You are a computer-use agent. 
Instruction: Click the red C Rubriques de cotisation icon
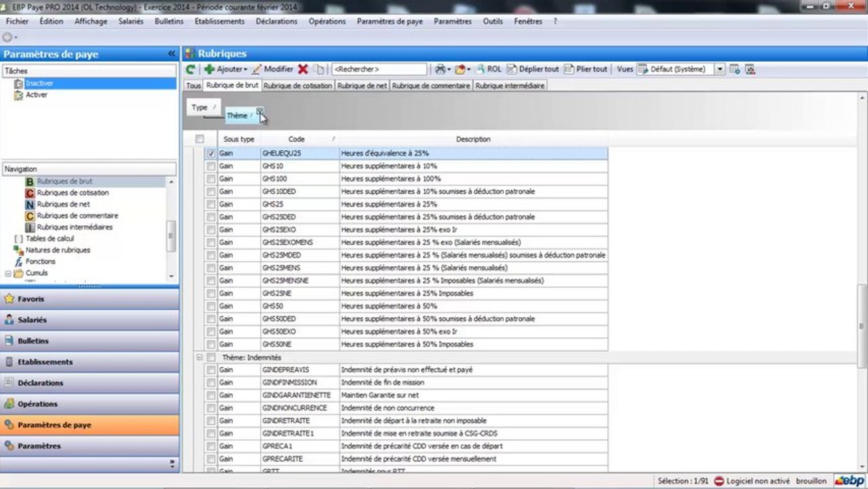click(30, 193)
